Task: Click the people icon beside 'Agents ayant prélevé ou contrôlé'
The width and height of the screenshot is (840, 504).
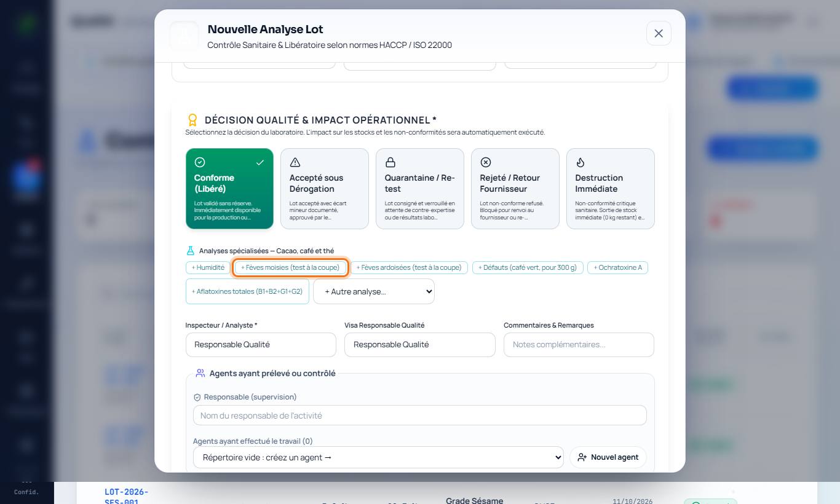Action: pyautogui.click(x=200, y=373)
